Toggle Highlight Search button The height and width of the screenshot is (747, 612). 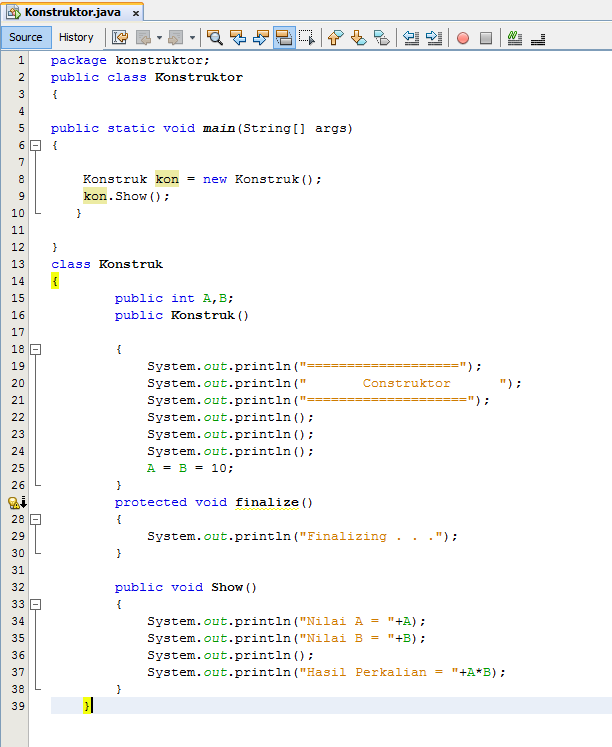pyautogui.click(x=284, y=37)
